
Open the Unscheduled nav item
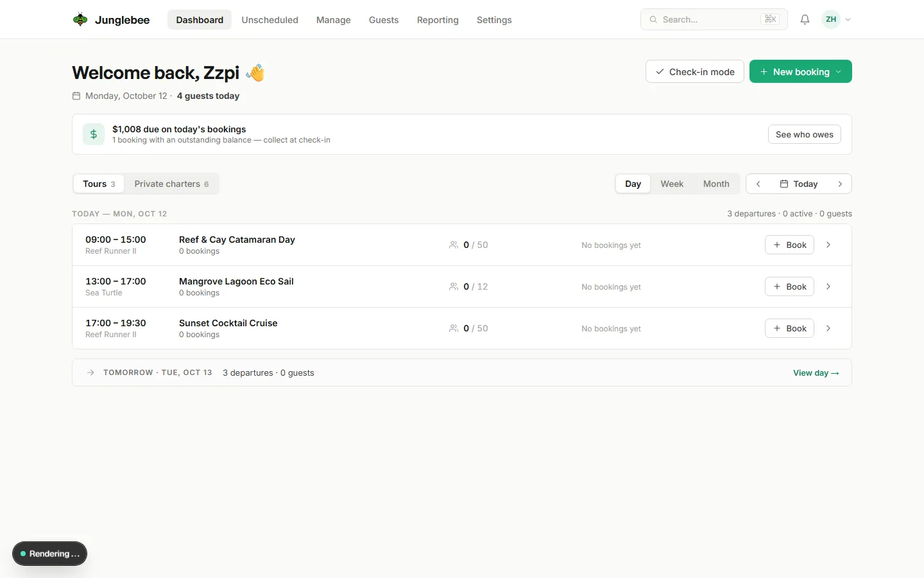270,20
